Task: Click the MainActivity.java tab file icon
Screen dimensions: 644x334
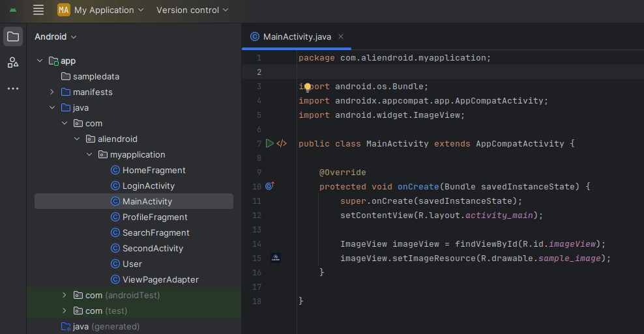Action: click(x=255, y=36)
